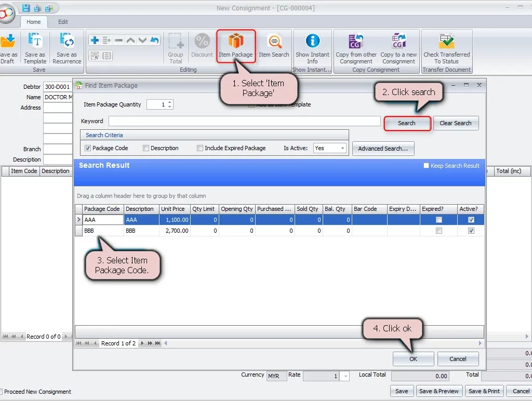532x401 pixels.
Task: Toggle Active checkbox in BBB row
Action: pos(471,231)
